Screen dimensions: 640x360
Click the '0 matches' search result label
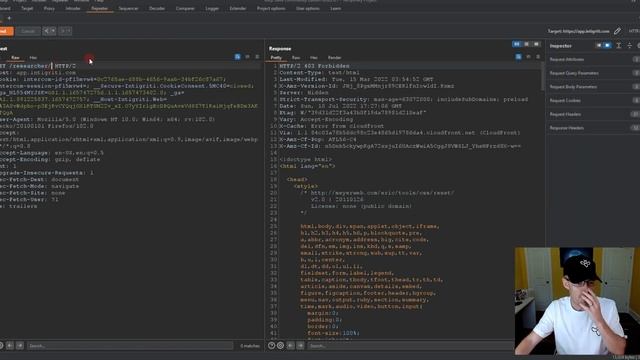tap(250, 346)
